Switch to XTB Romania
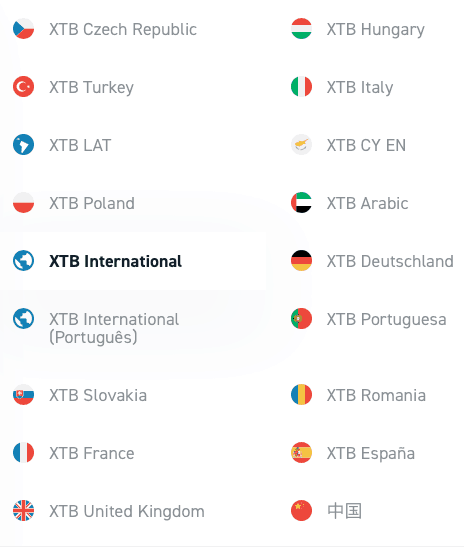Screen dimensions: 464x554 [376, 395]
